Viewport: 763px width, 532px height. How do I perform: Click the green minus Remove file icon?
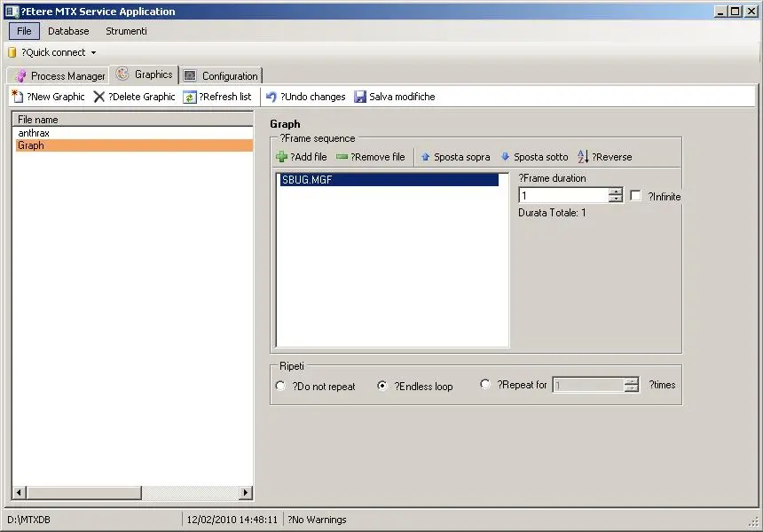pyautogui.click(x=342, y=157)
